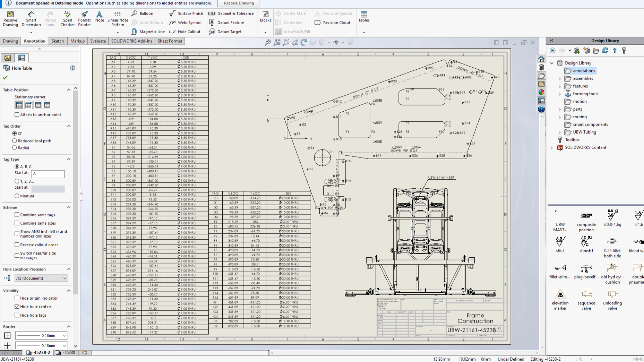This screenshot has height=362, width=644.
Task: Open the Surface Finish tool
Action: click(x=186, y=13)
